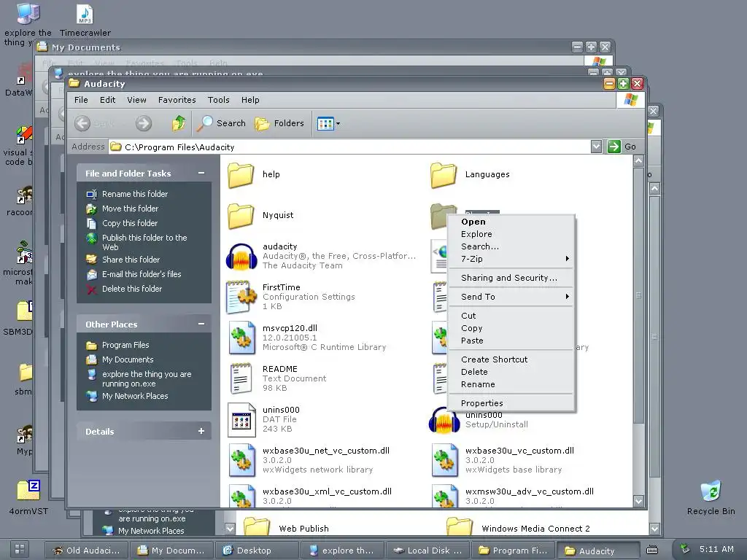This screenshot has width=747, height=560.
Task: Click the Forward arrow toolbar button
Action: (144, 123)
